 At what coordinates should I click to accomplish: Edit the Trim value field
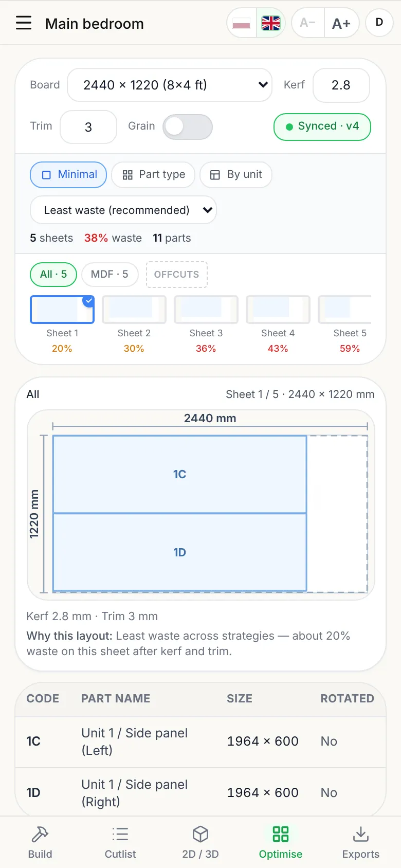click(88, 127)
